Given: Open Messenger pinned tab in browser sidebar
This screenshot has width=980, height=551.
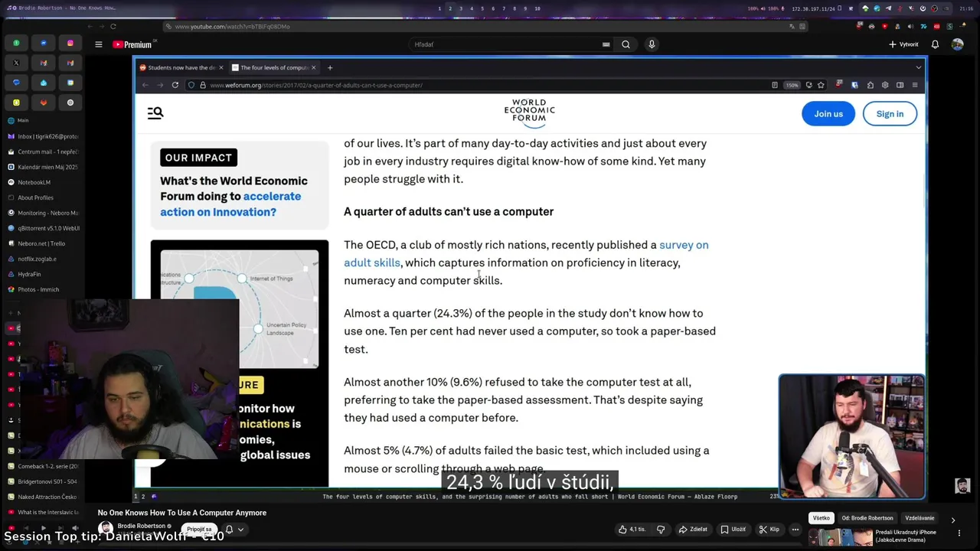Looking at the screenshot, I should [44, 43].
